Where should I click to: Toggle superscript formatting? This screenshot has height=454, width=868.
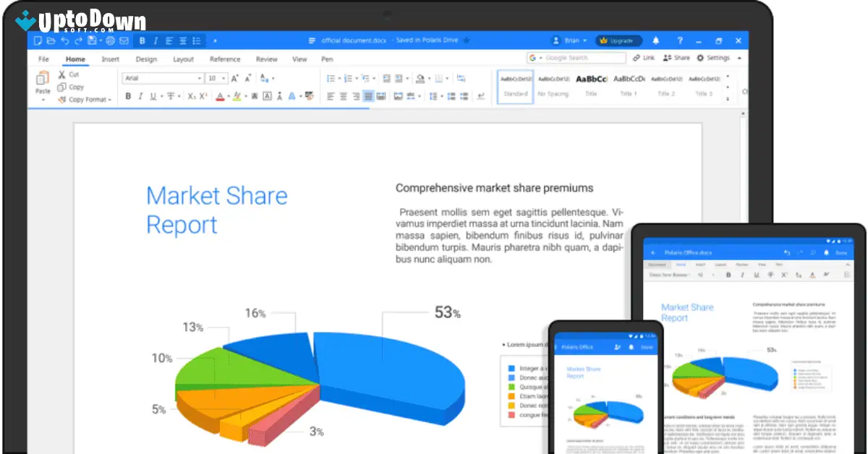click(202, 95)
